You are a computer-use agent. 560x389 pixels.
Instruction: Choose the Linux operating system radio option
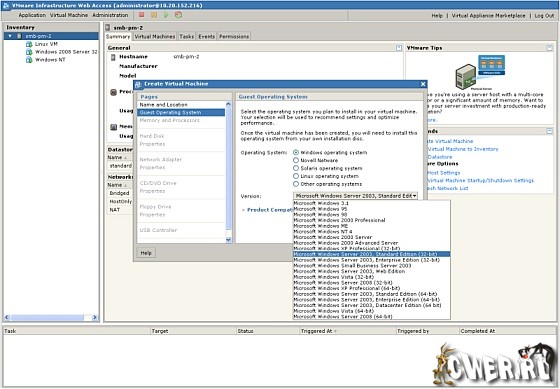click(x=296, y=176)
